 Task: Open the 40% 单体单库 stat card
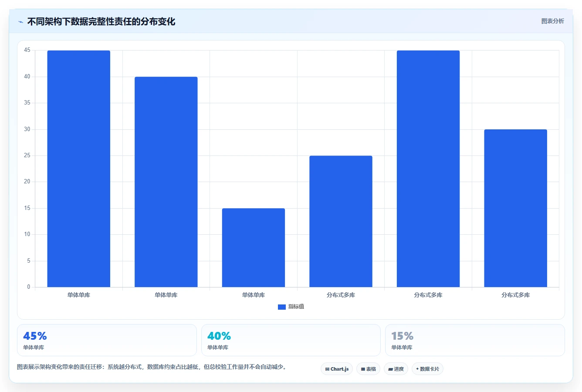pos(291,340)
